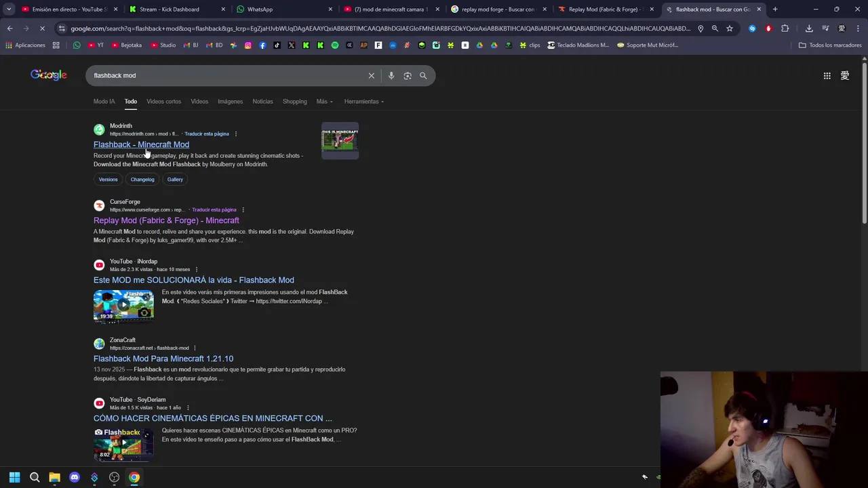This screenshot has width=868, height=488.
Task: Open TikTok bookmark icon
Action: pos(277,45)
